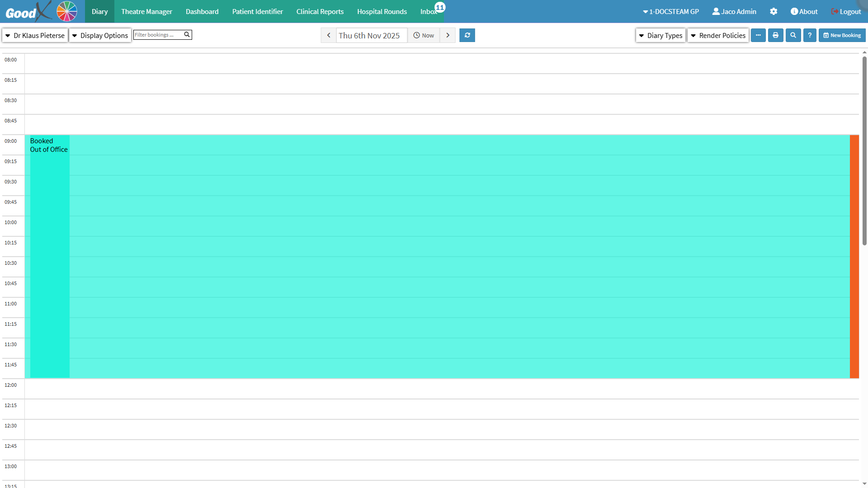Click the Filter bookings input field
Screen dimensions: 868x488
(x=158, y=35)
